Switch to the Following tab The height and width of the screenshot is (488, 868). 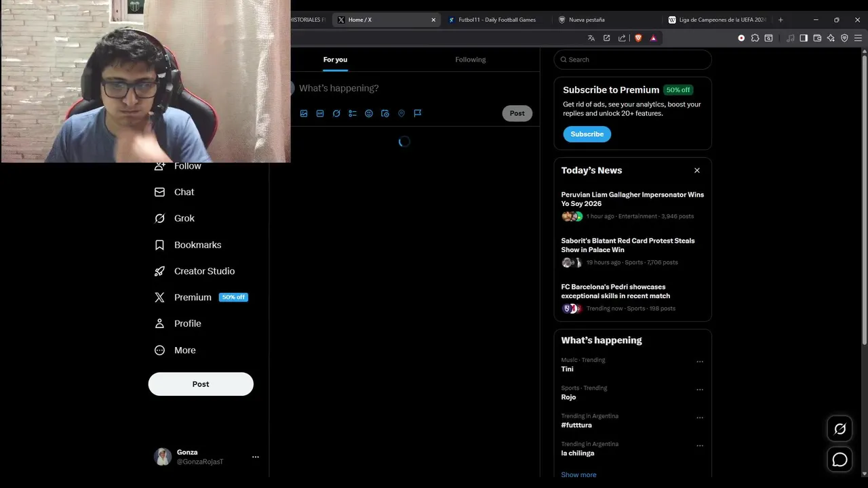[471, 60]
